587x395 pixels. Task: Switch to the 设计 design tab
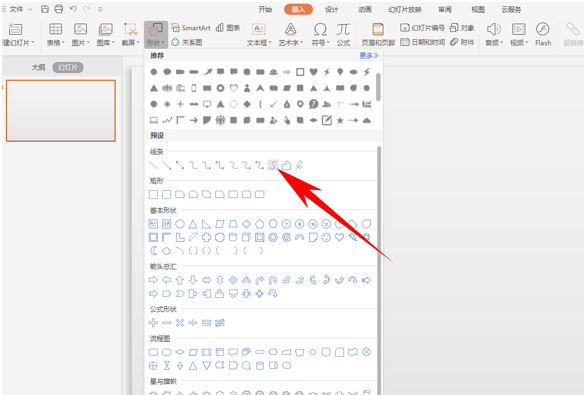click(x=331, y=9)
